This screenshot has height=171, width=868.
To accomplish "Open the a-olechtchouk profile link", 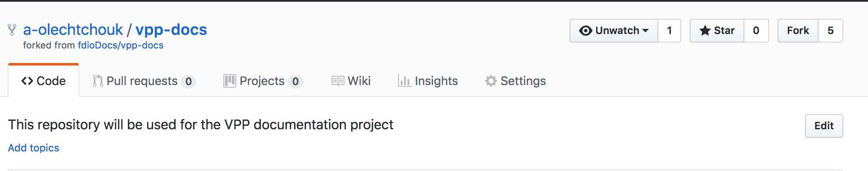I will pyautogui.click(x=73, y=30).
